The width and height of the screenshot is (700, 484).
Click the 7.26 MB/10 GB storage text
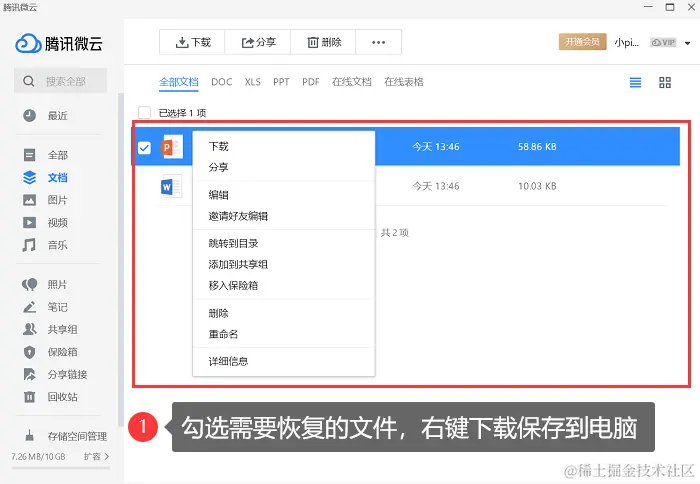coord(38,456)
